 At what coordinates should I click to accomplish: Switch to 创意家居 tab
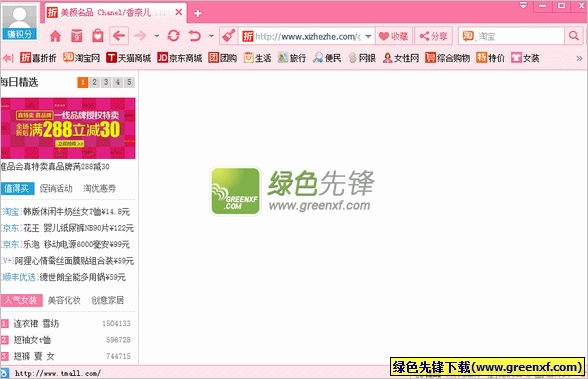[x=108, y=300]
